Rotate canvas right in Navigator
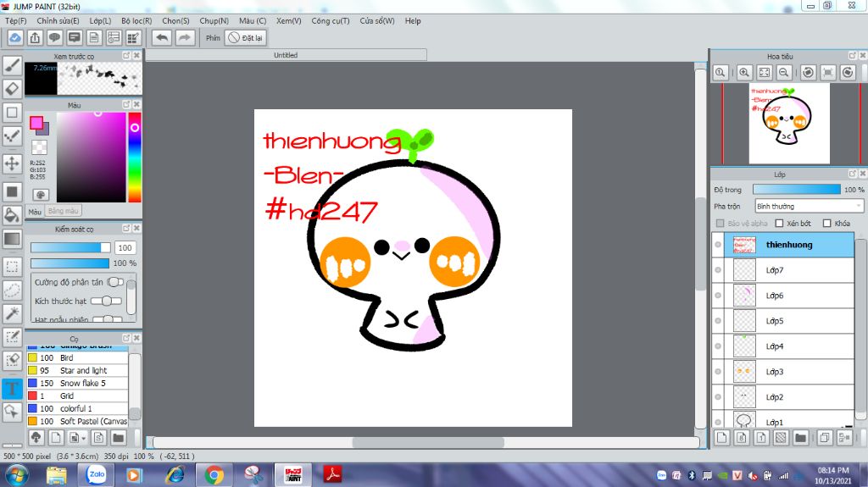The width and height of the screenshot is (868, 487). click(x=848, y=73)
